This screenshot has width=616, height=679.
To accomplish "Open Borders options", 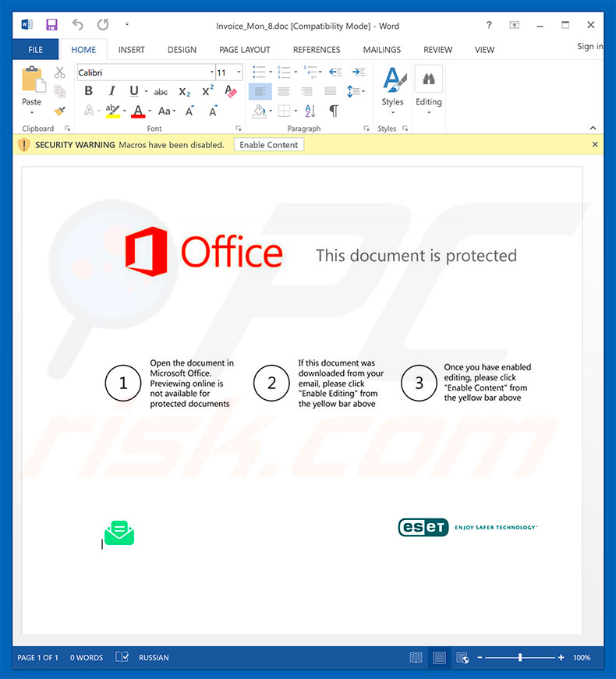I will [284, 111].
